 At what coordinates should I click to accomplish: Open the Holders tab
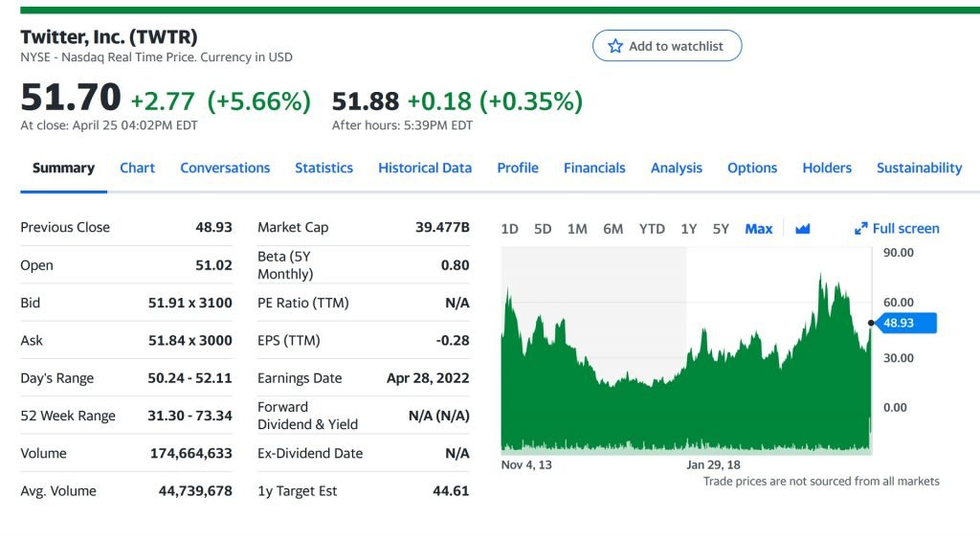click(827, 169)
